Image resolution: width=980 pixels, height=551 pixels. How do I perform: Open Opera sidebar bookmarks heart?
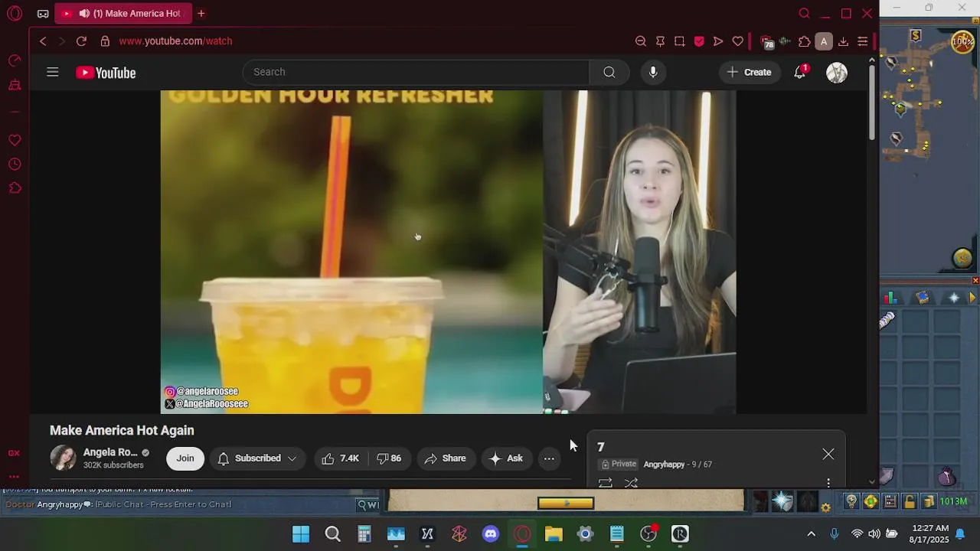tap(15, 140)
